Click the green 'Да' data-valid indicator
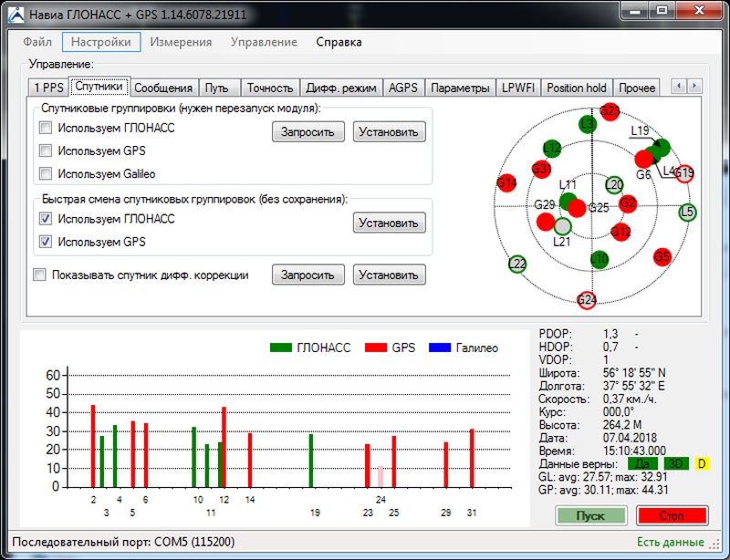 642,463
